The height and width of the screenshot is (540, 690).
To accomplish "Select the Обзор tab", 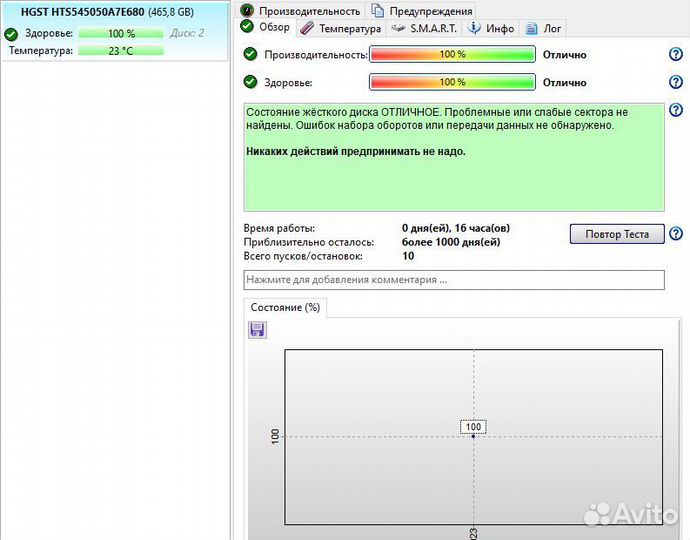I will pos(267,28).
